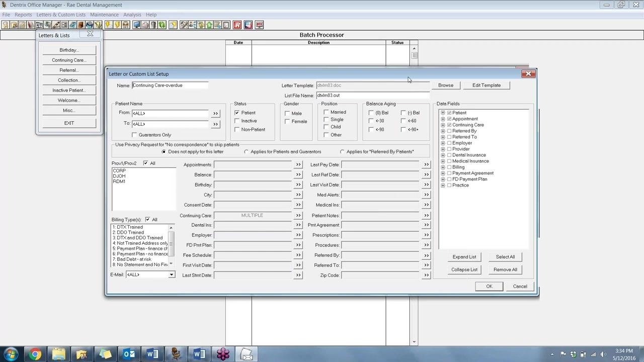644x362 pixels.
Task: Toggle Prov1/Prov2 All checkbox
Action: [x=145, y=163]
